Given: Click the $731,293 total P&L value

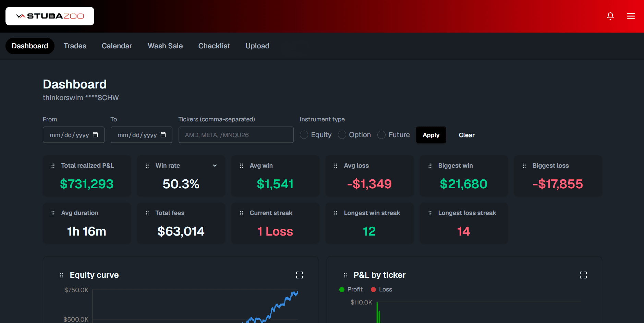Looking at the screenshot, I should (x=87, y=184).
